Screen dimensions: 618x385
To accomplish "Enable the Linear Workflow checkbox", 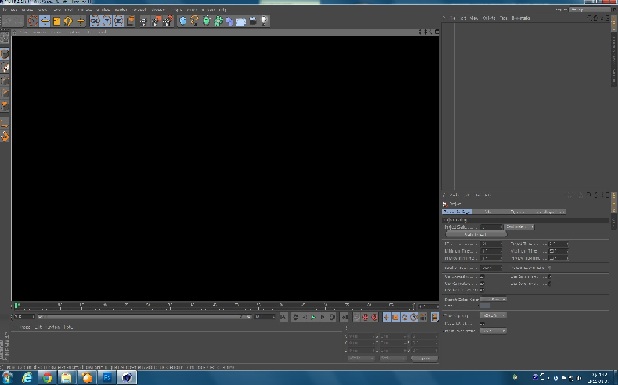I will (x=482, y=324).
